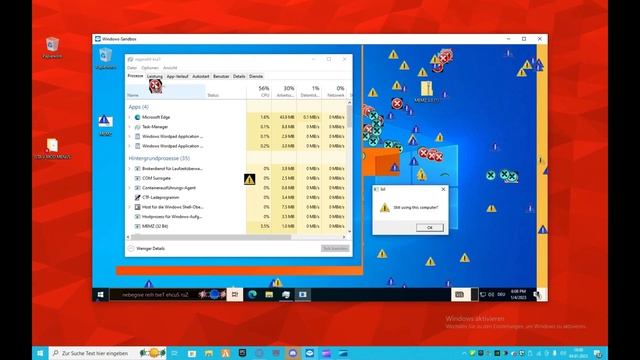Open the host Windows Start button
This screenshot has height=360, width=640.
40,353
